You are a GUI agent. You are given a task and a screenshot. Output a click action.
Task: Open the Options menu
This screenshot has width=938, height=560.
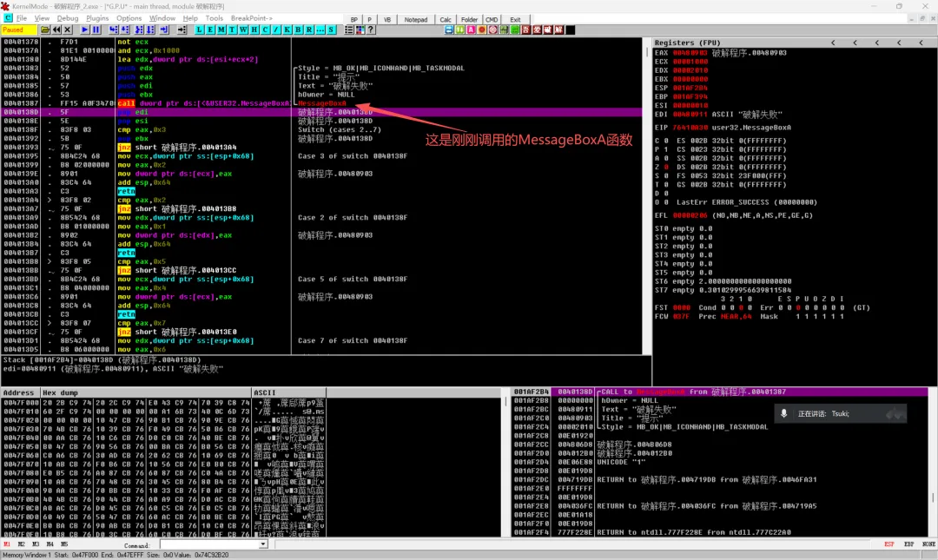129,18
